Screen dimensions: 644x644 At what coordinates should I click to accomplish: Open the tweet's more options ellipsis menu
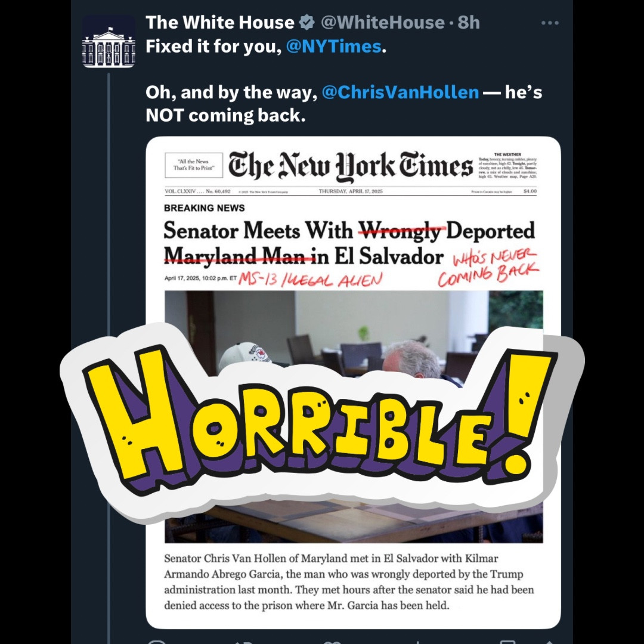click(550, 23)
